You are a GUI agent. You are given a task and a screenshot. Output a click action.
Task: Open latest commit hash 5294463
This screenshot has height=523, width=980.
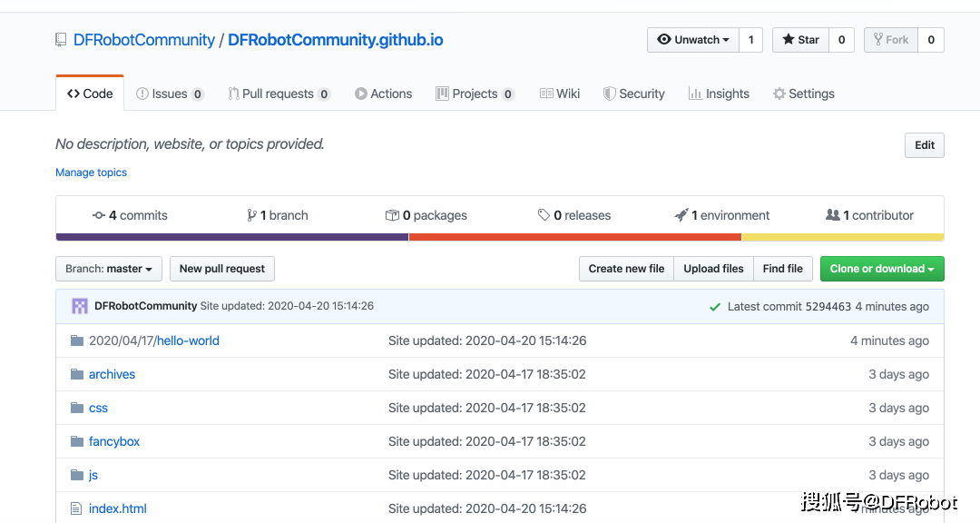tap(828, 307)
